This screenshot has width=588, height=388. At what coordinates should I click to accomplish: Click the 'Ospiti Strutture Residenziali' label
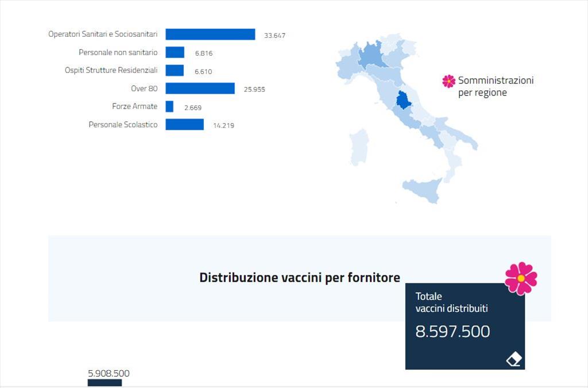(x=111, y=70)
